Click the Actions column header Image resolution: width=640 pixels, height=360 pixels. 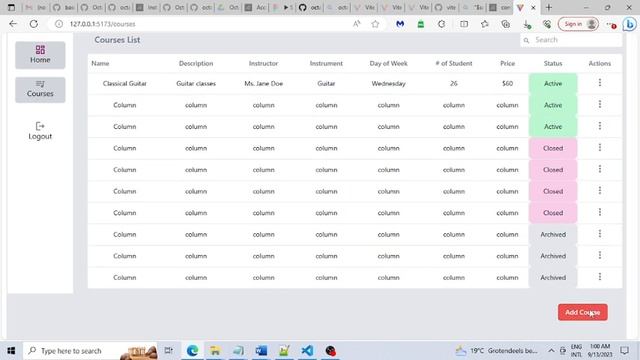tap(600, 64)
